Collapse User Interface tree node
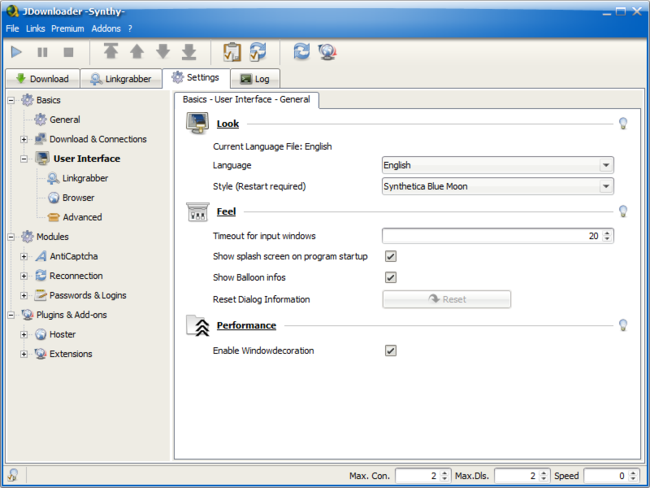This screenshot has width=650, height=488. (24, 159)
